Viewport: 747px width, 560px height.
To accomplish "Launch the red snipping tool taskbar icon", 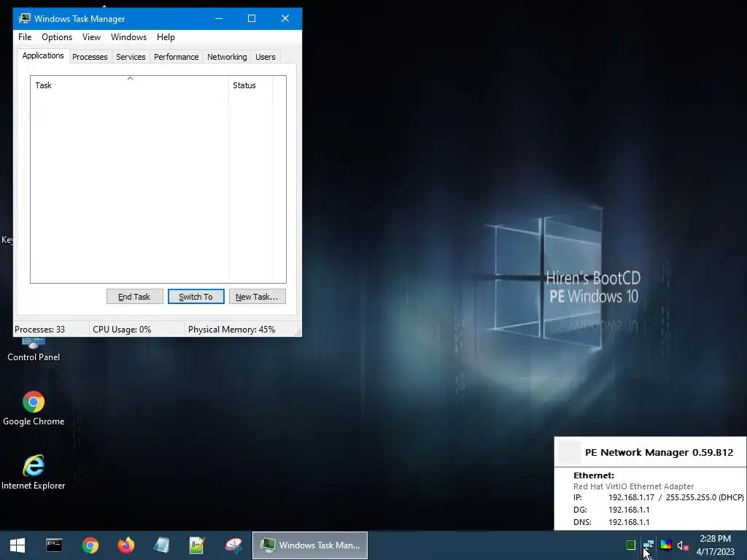I will coord(233,545).
